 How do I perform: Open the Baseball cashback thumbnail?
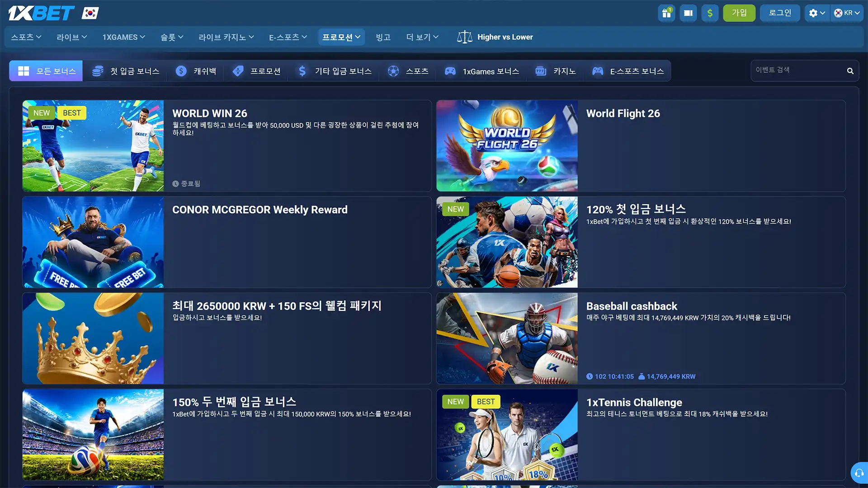[x=507, y=338]
